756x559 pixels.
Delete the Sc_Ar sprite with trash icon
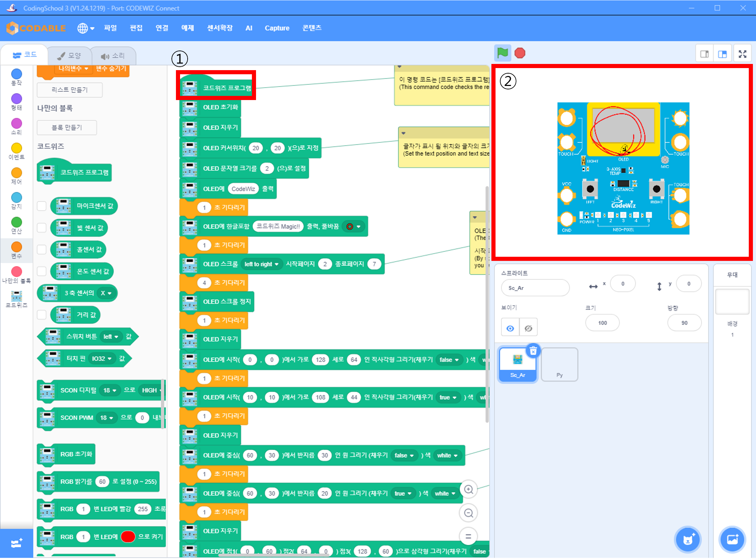pos(533,351)
